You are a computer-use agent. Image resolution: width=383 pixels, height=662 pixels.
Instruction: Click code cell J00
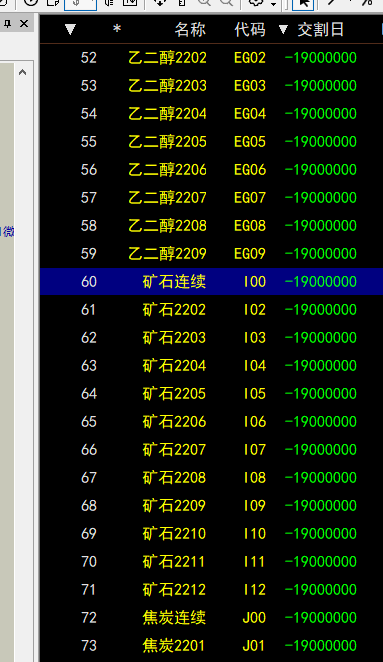click(254, 617)
